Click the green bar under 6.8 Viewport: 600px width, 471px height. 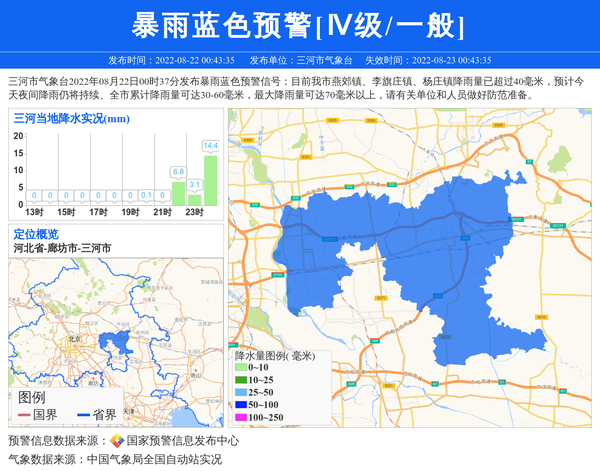pyautogui.click(x=178, y=194)
